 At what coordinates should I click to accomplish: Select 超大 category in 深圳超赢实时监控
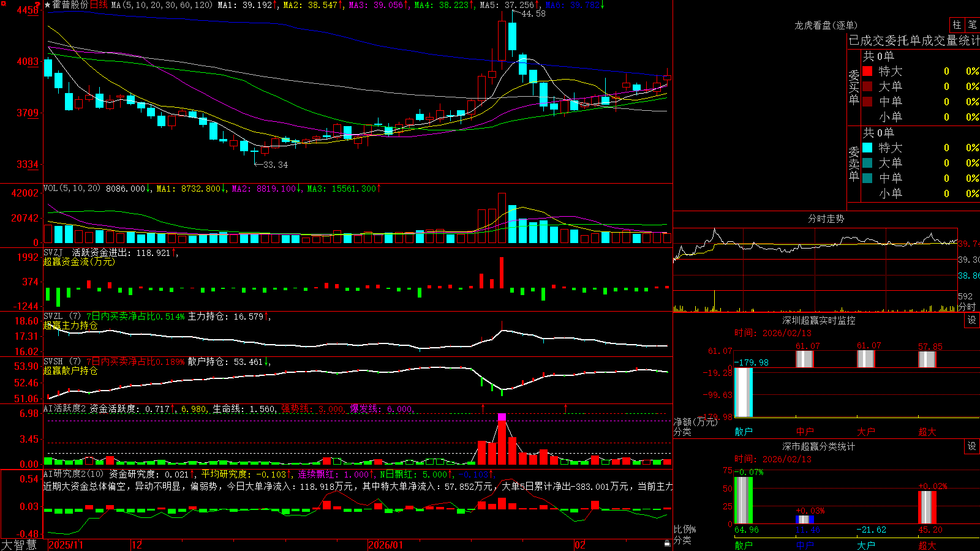click(x=927, y=432)
